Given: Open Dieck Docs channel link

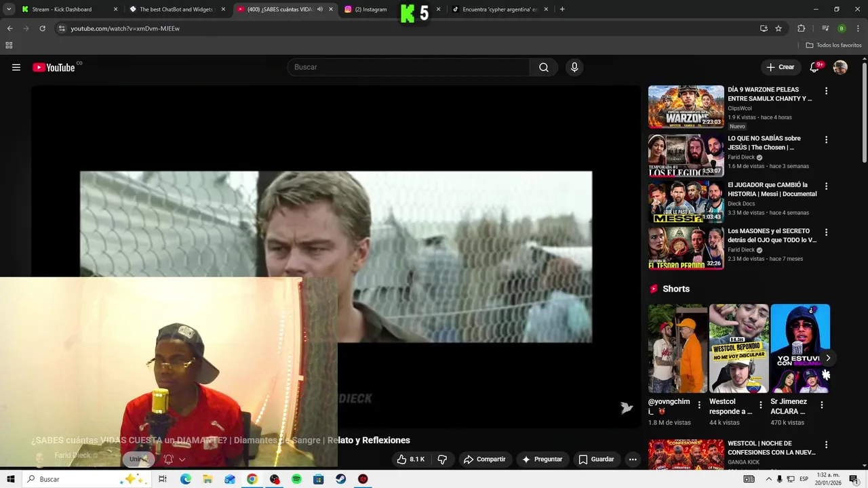Looking at the screenshot, I should 741,203.
